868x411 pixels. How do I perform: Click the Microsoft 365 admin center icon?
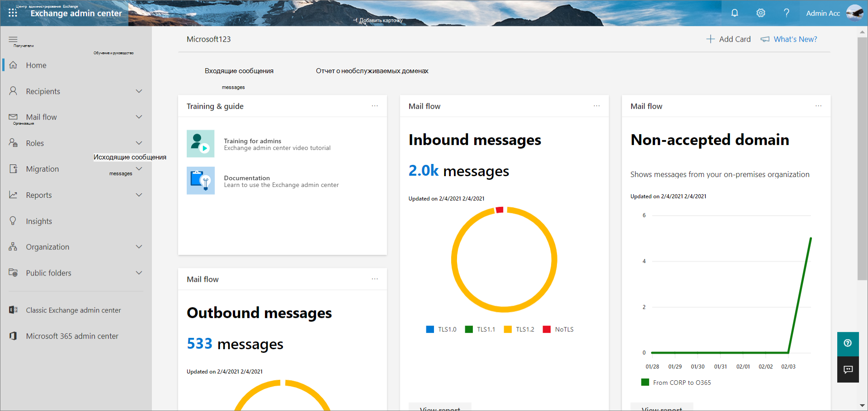click(13, 336)
